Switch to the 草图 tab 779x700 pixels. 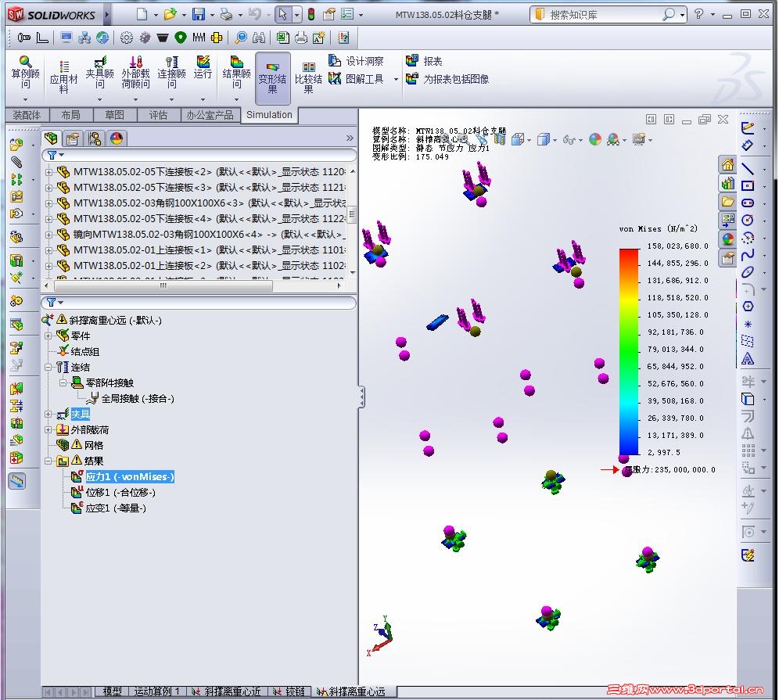tap(114, 115)
